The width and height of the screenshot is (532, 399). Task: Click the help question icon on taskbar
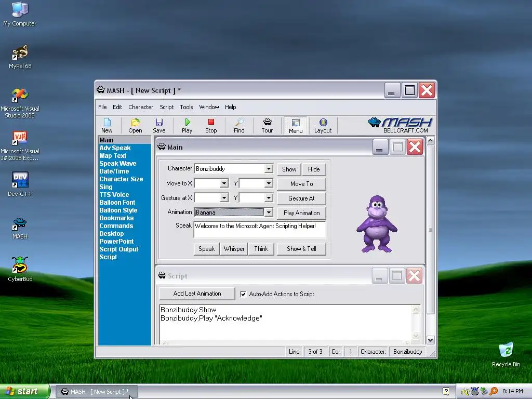coord(446,391)
